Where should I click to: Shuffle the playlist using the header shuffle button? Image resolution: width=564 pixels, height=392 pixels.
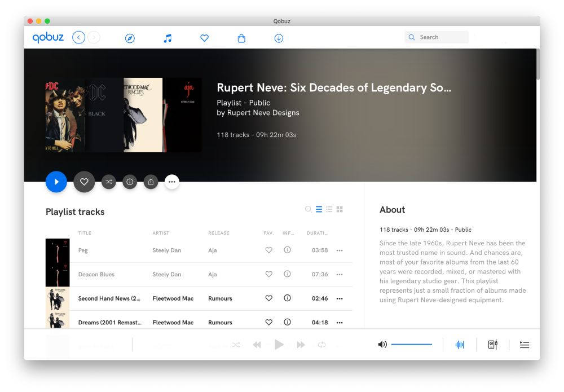(x=109, y=182)
